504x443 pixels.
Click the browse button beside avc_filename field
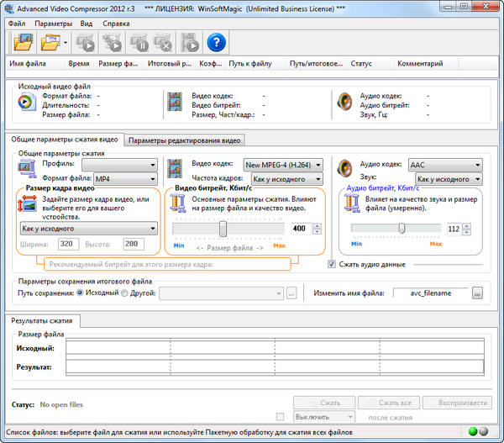[x=477, y=293]
